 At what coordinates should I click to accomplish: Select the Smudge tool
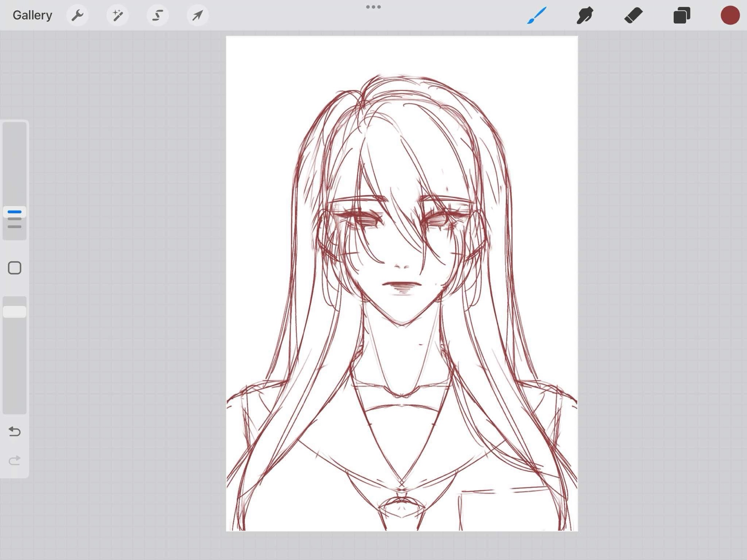(585, 15)
